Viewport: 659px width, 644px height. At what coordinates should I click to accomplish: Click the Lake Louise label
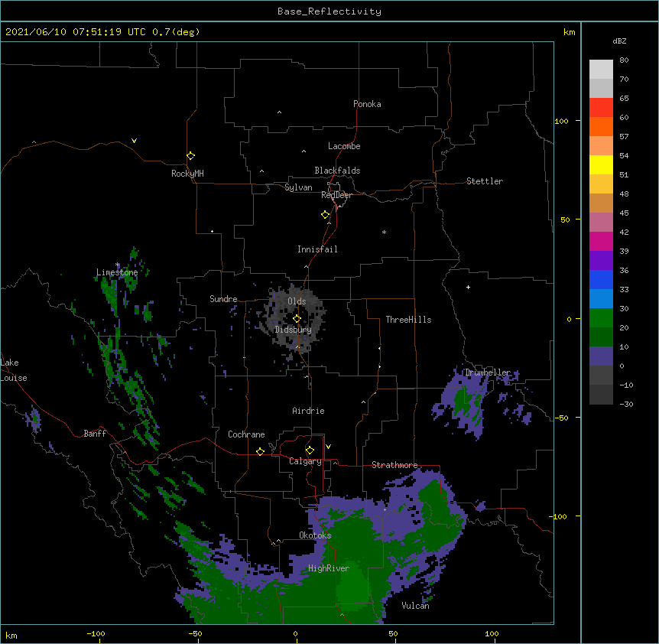14,370
